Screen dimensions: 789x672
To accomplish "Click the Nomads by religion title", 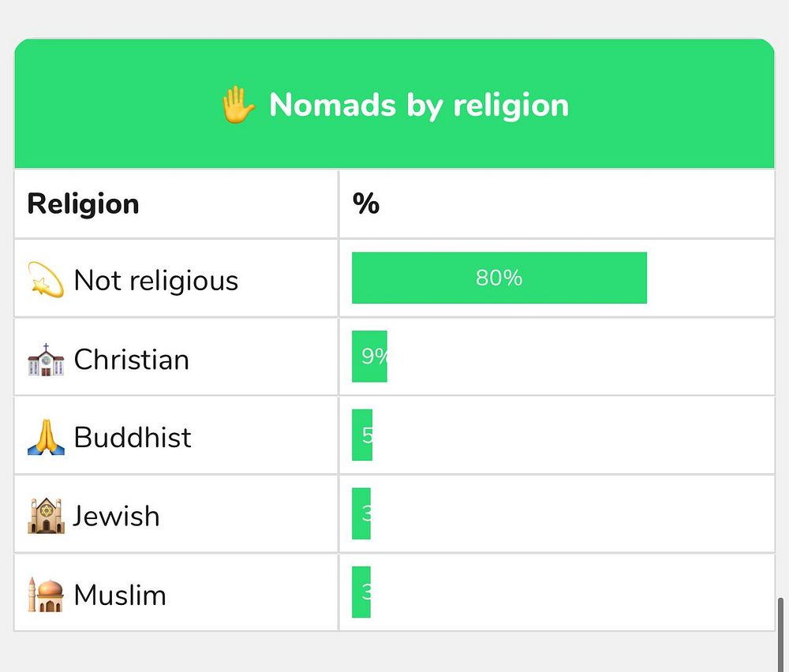I will pos(419,105).
